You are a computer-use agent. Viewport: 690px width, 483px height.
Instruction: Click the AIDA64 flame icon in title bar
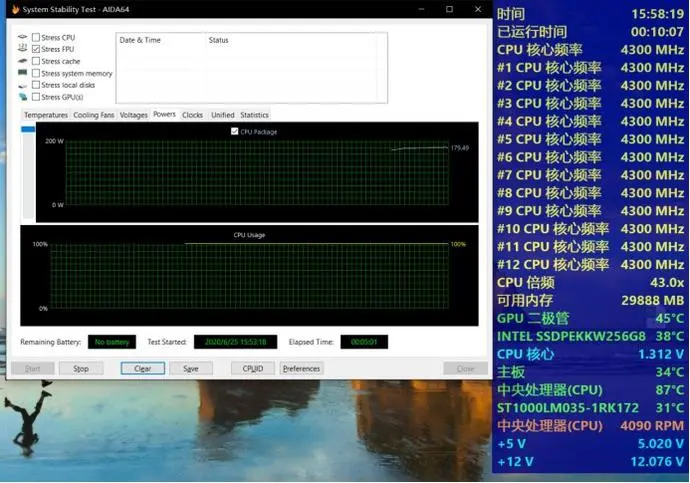[15, 9]
